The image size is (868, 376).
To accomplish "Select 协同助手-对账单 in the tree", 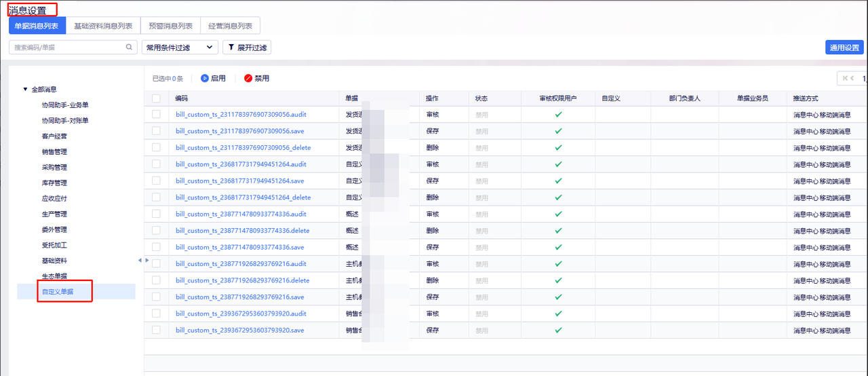I will point(65,121).
